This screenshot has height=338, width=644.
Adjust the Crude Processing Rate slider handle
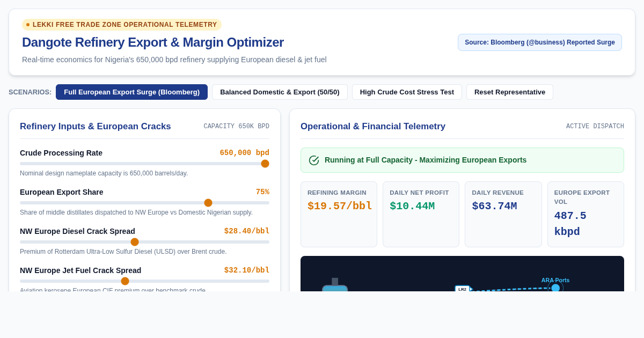click(x=265, y=164)
